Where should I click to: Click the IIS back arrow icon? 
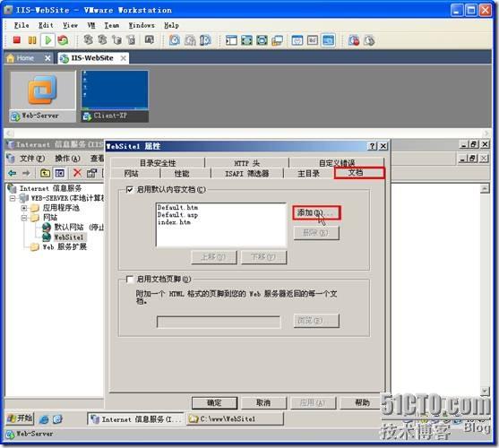pyautogui.click(x=13, y=173)
